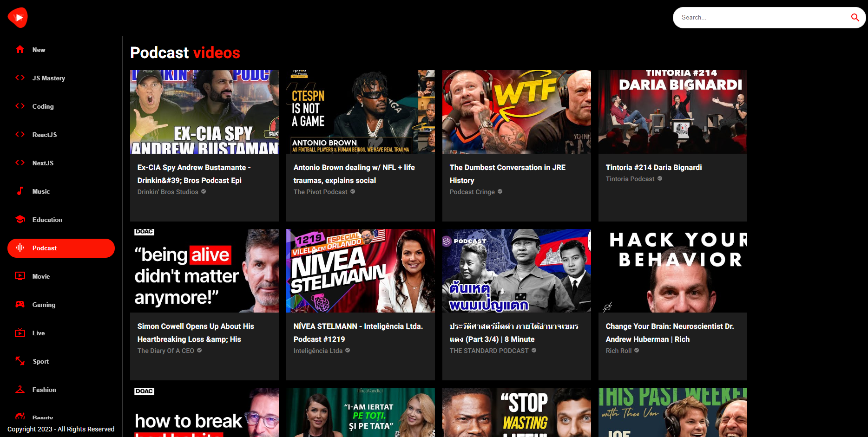Play the "I-AM IERTAT PE TOȚI" thumbnail

click(361, 412)
